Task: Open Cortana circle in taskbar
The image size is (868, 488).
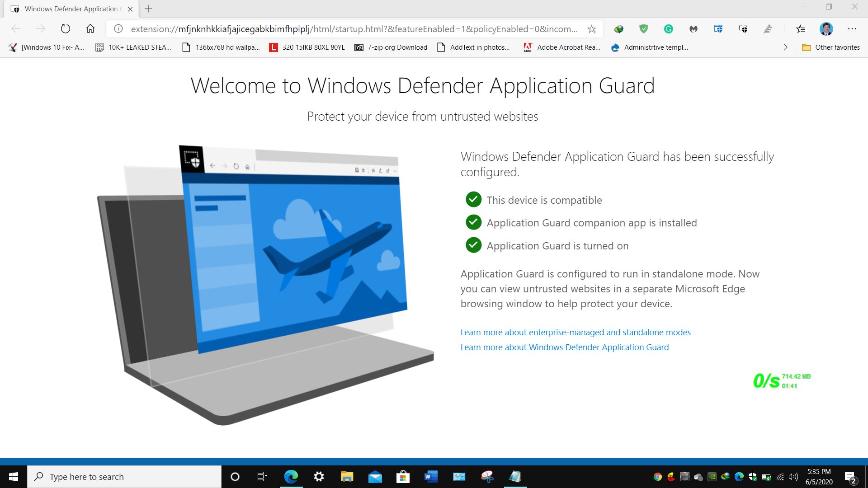Action: click(x=235, y=477)
